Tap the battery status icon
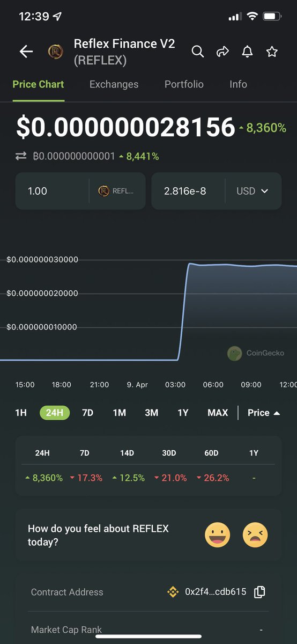The height and width of the screenshot is (644, 297). point(272,17)
